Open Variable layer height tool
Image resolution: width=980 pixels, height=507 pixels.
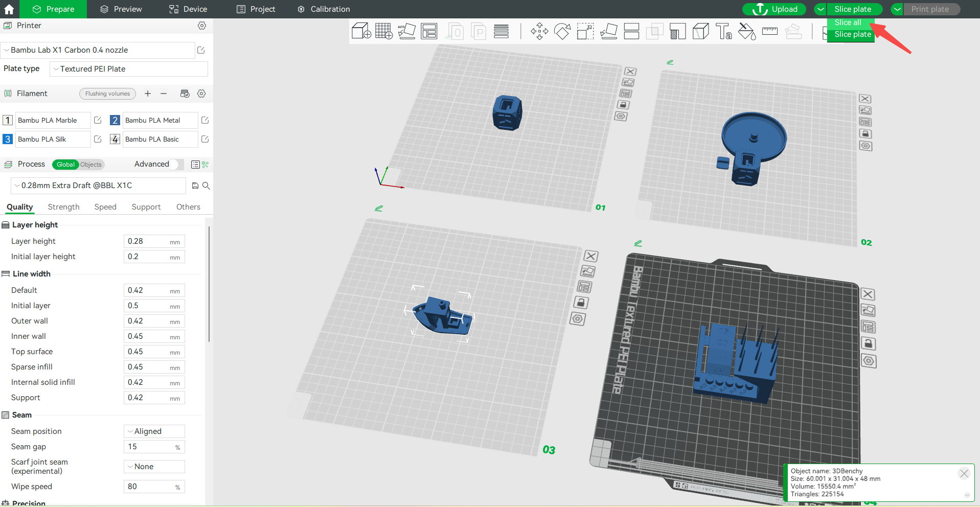point(501,31)
